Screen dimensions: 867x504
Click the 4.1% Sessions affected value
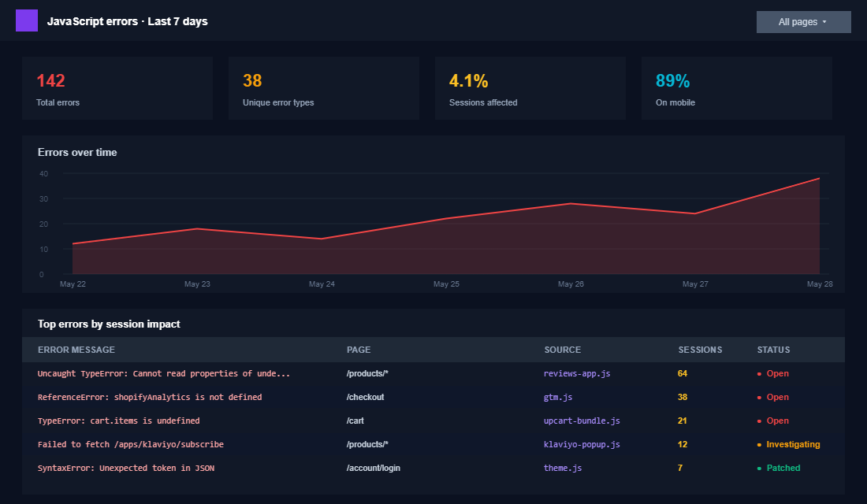point(468,80)
